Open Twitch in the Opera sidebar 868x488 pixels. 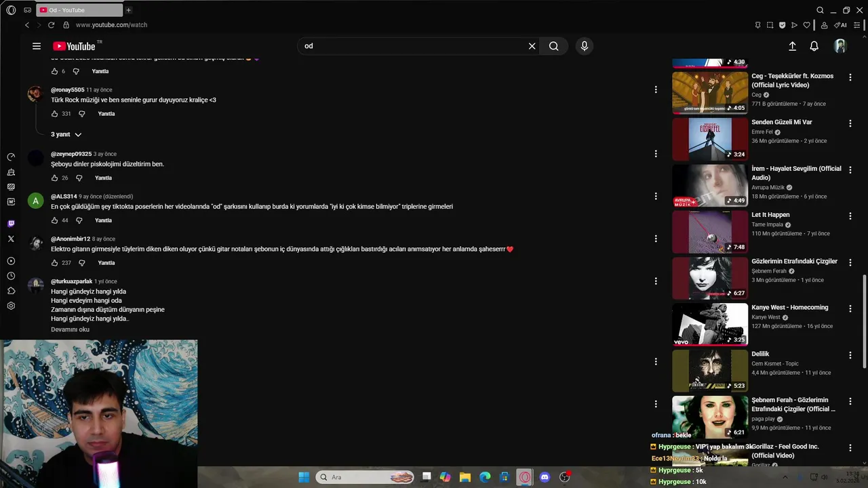coord(11,224)
